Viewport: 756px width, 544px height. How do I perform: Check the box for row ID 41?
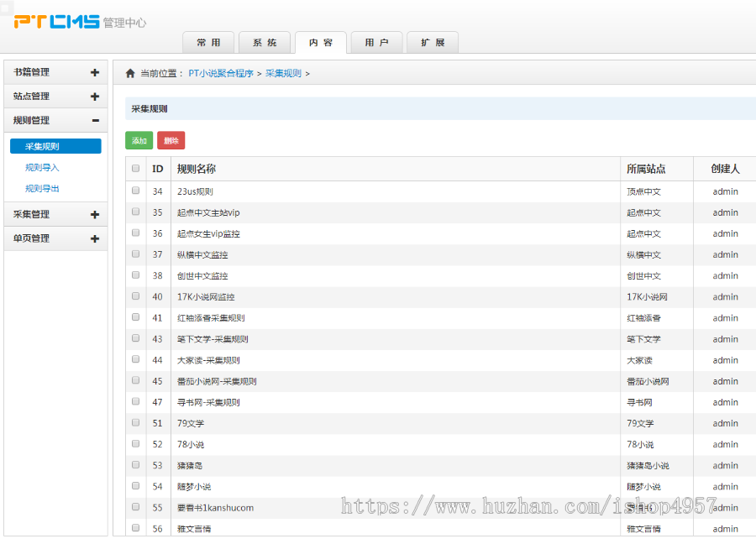[135, 317]
